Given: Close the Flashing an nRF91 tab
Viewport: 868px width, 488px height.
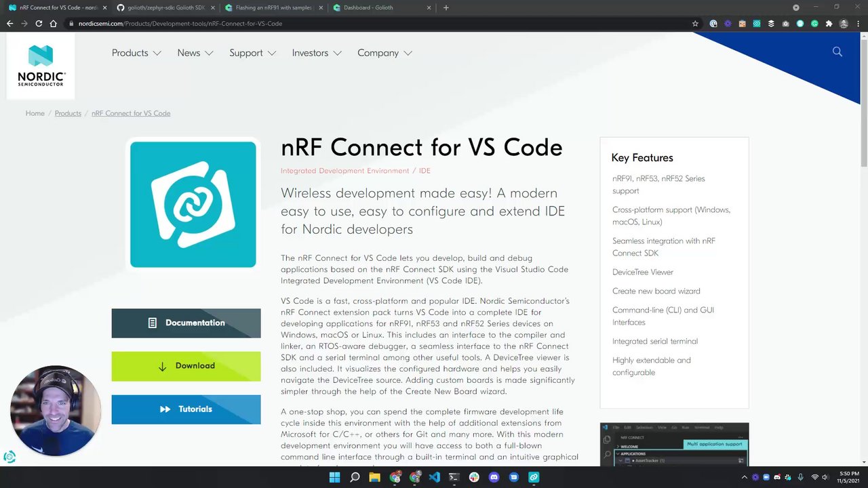Looking at the screenshot, I should click(x=321, y=7).
